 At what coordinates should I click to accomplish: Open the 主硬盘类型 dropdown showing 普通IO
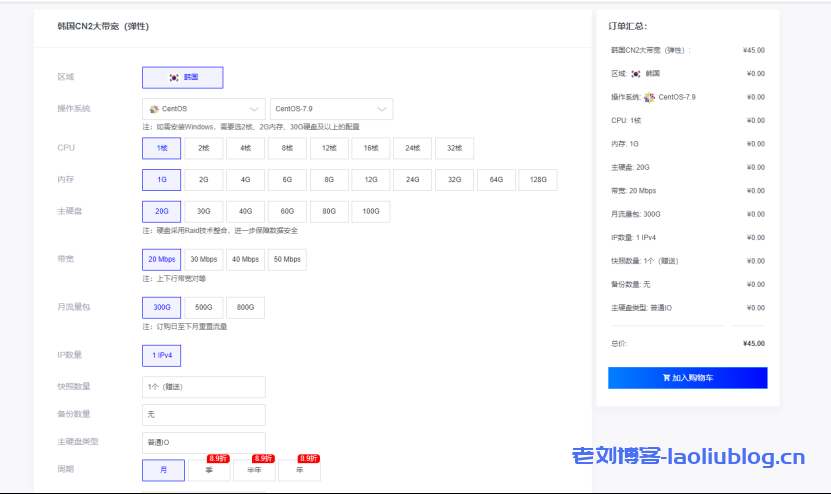(x=204, y=441)
